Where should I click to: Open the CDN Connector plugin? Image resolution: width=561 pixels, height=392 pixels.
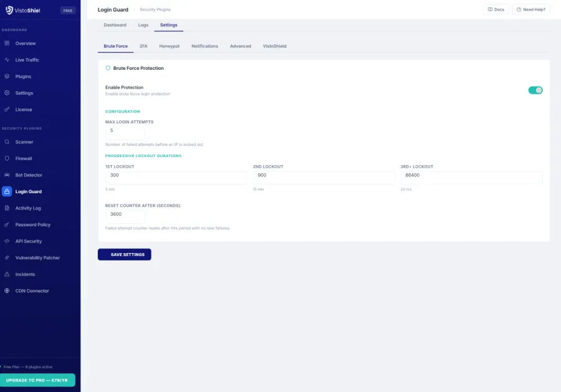click(x=31, y=290)
